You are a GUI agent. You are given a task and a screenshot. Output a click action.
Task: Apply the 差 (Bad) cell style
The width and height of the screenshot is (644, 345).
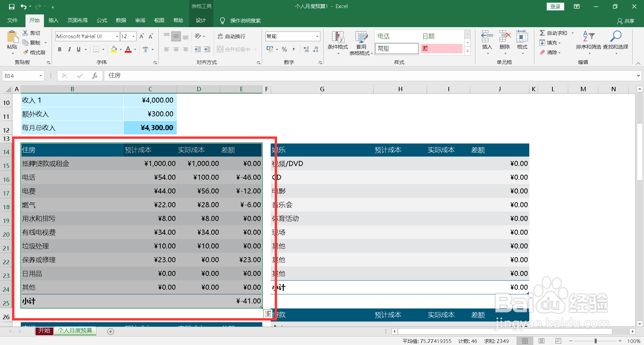442,49
